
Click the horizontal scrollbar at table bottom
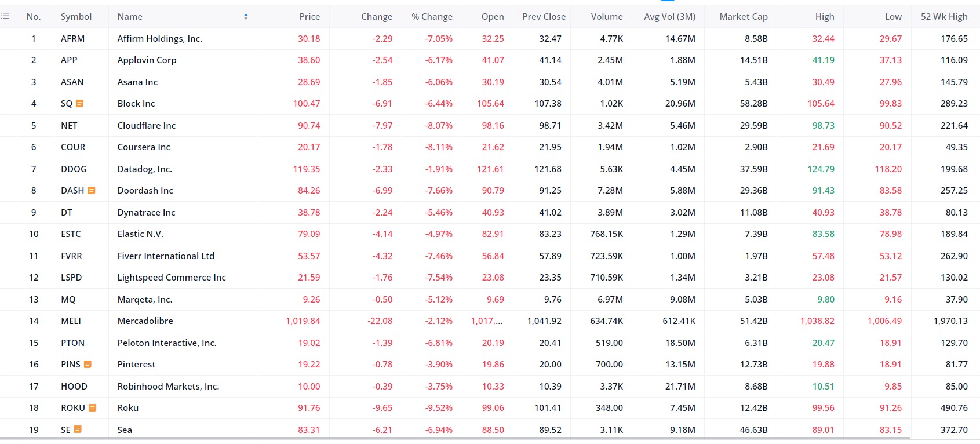tap(455, 439)
